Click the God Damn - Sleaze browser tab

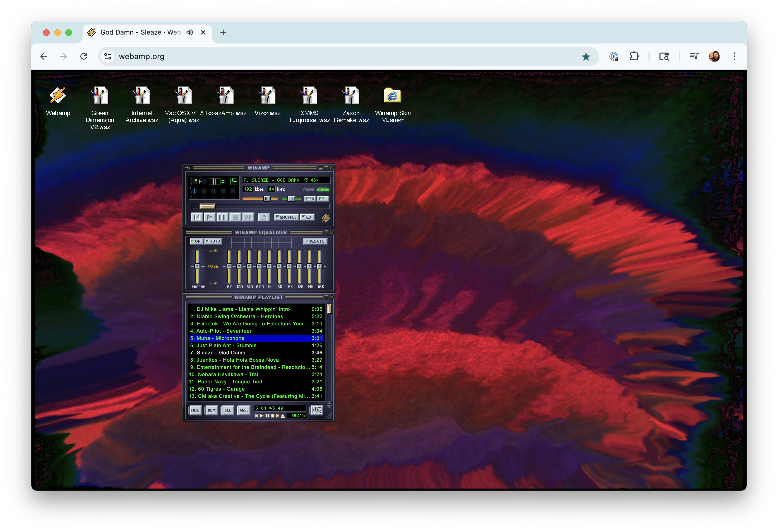[x=141, y=32]
